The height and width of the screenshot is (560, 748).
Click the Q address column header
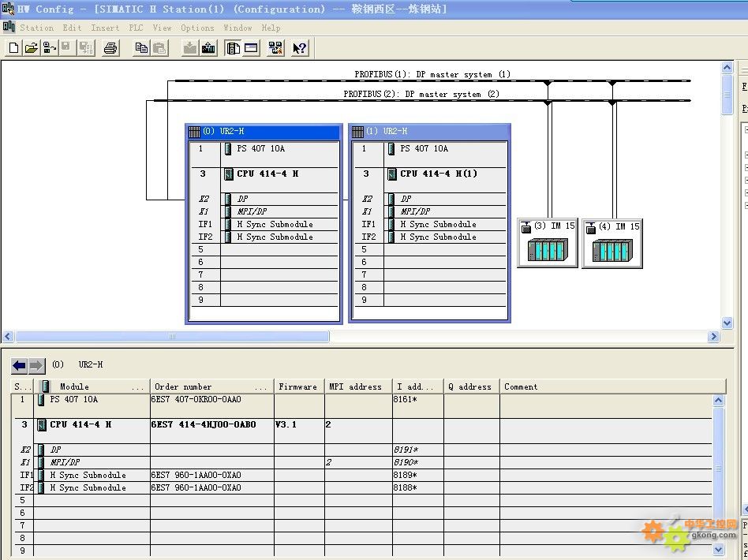(x=471, y=386)
